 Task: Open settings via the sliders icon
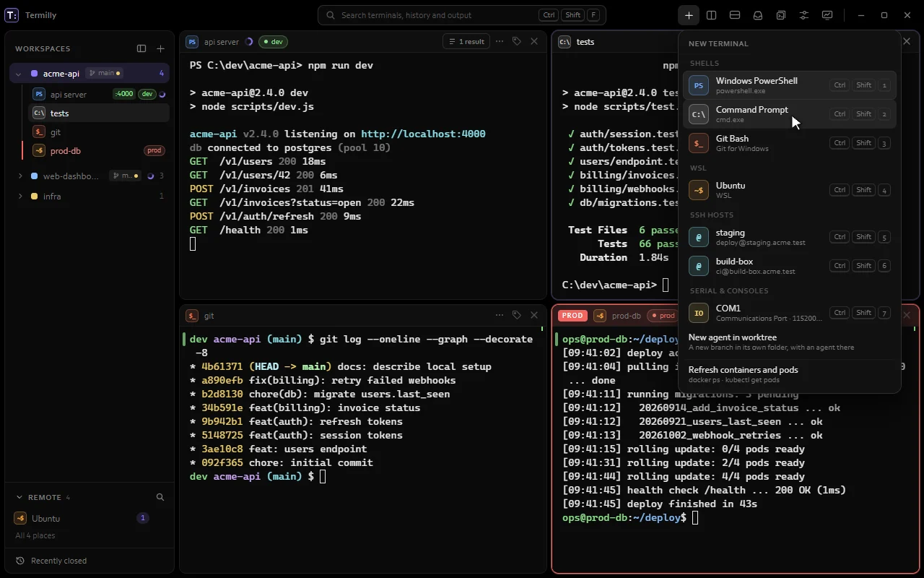tap(804, 15)
